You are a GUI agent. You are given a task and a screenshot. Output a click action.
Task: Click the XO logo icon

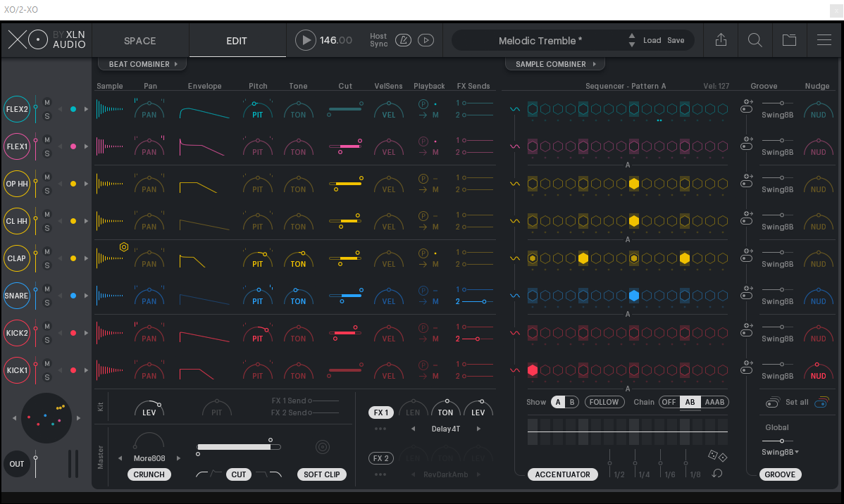tap(28, 40)
